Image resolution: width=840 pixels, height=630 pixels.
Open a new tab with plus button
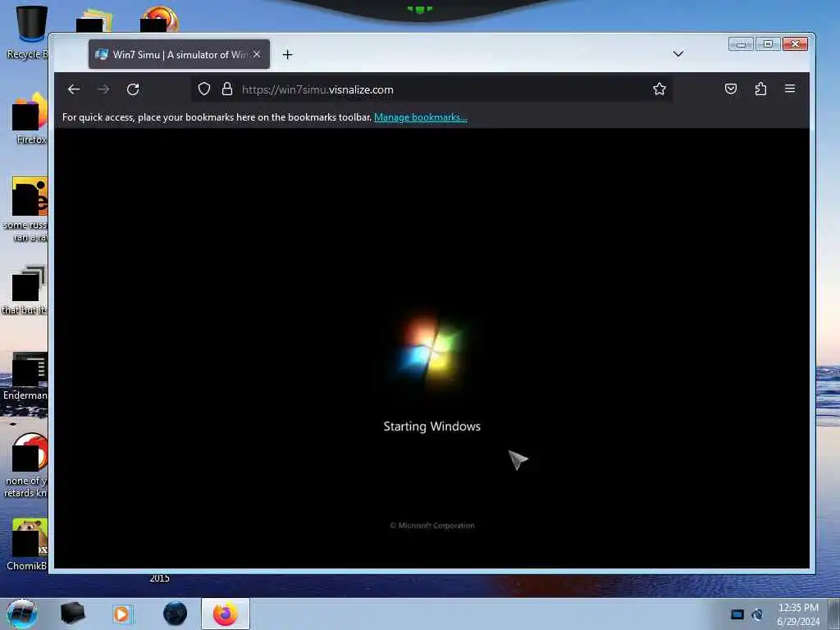(x=288, y=55)
